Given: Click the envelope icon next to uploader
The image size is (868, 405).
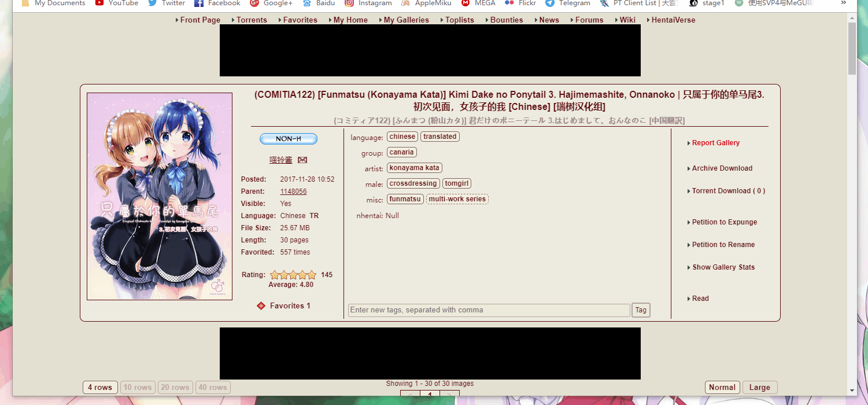Looking at the screenshot, I should click(x=302, y=160).
